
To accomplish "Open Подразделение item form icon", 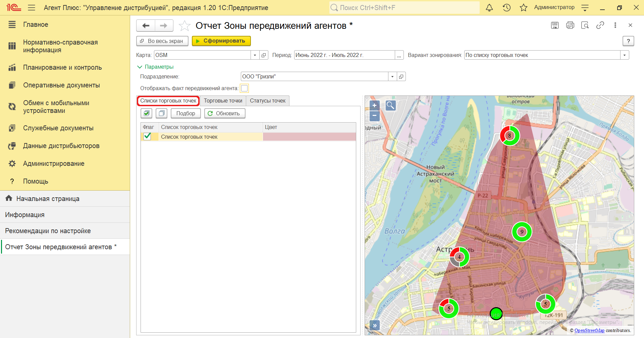I will pos(401,76).
